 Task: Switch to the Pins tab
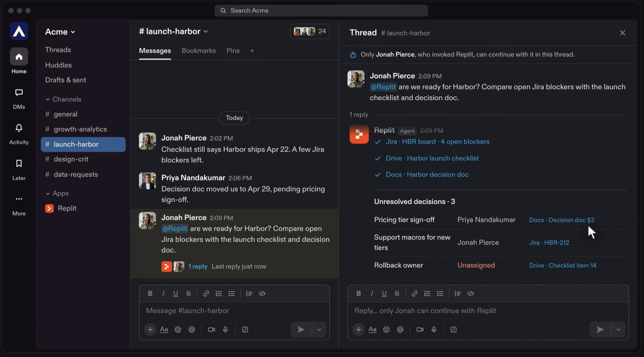(x=233, y=51)
